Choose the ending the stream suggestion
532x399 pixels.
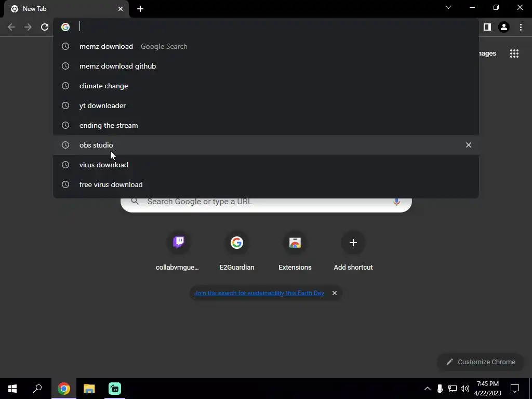pos(266,125)
